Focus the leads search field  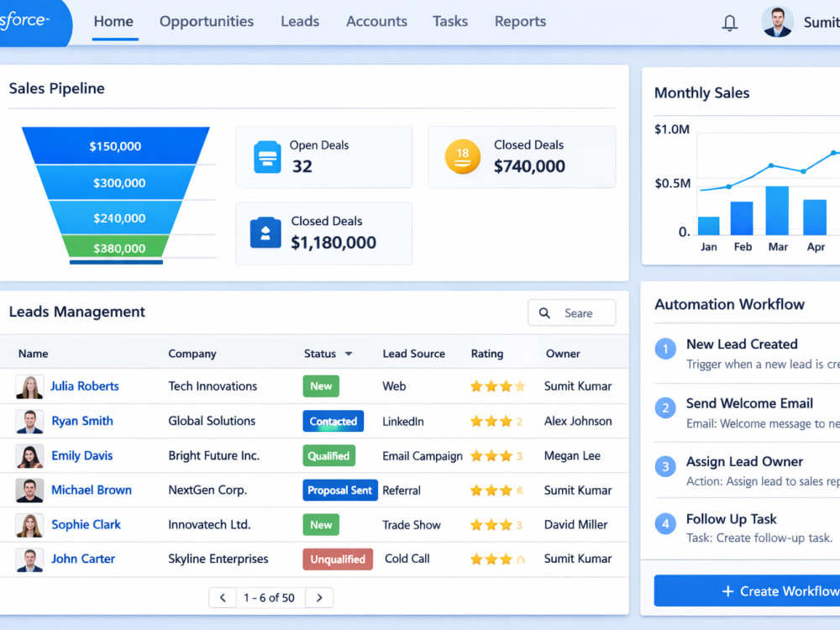coord(571,312)
